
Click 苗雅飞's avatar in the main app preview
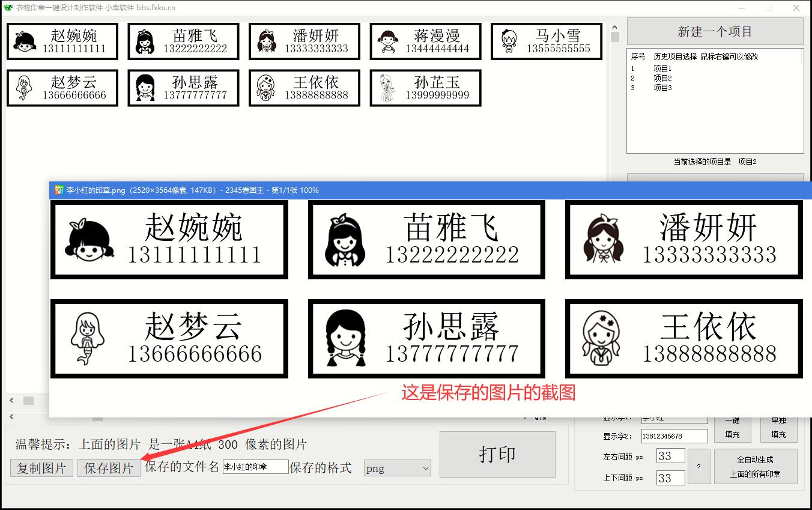[x=145, y=42]
